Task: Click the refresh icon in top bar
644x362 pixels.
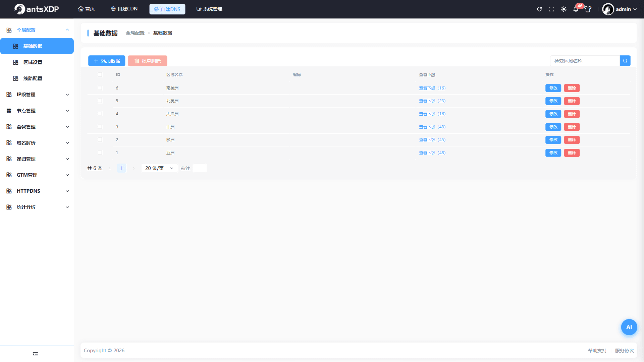Action: click(539, 9)
